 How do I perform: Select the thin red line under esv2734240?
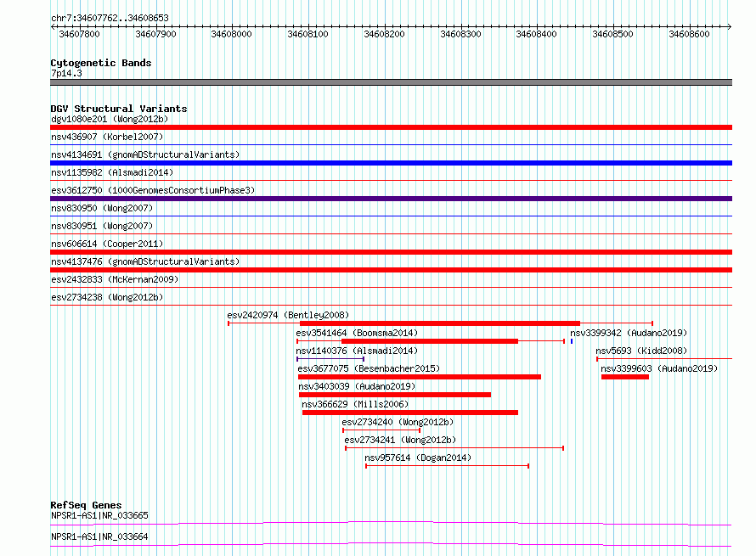click(x=381, y=430)
